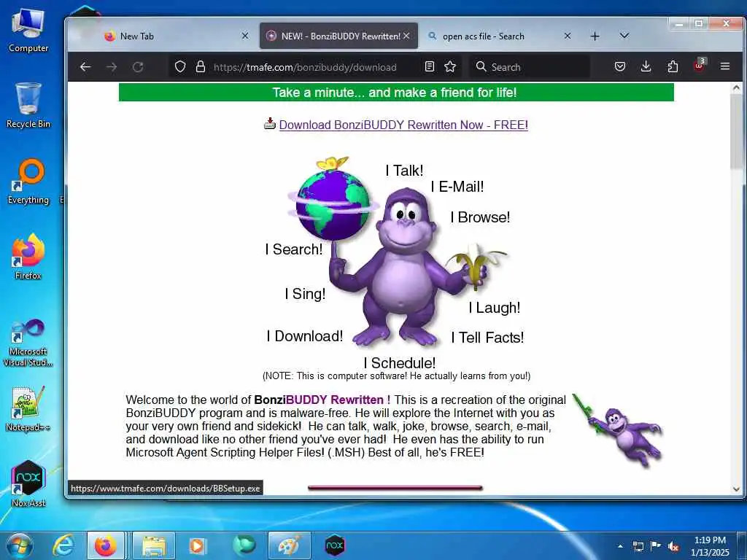Open the media player taskbar icon

(197, 545)
